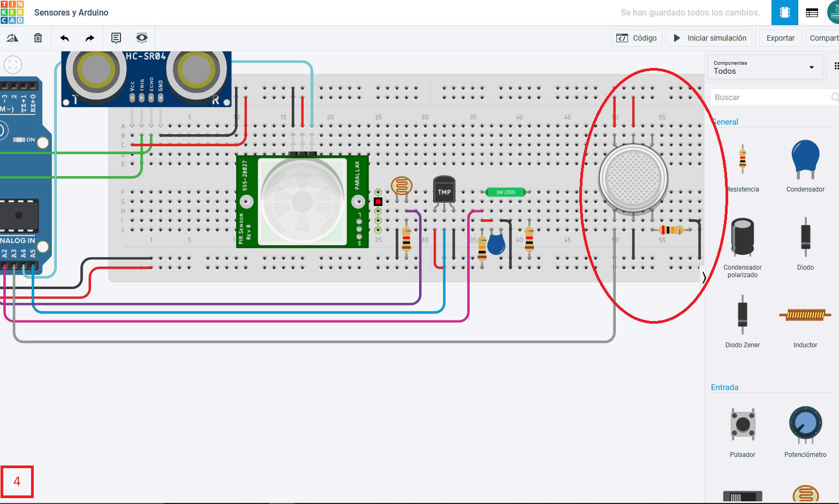
Task: Click Iniciar simulación
Action: pyautogui.click(x=709, y=38)
